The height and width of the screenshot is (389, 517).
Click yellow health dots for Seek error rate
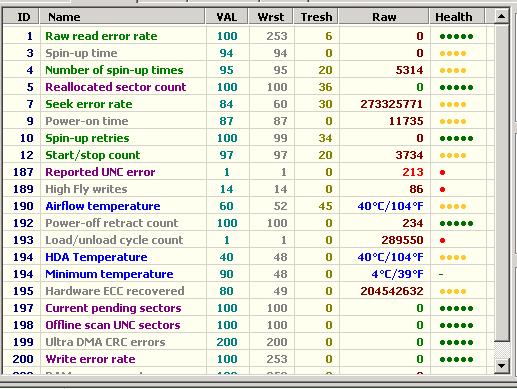pyautogui.click(x=453, y=104)
